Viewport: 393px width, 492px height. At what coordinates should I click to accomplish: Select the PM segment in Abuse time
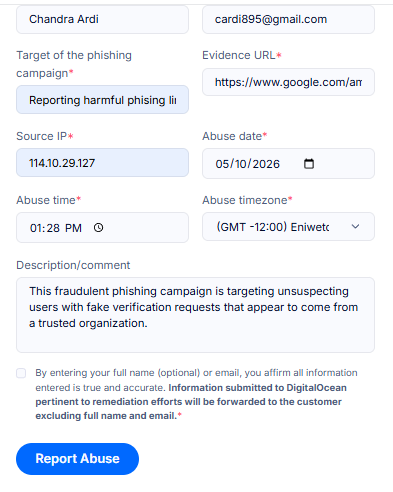click(x=73, y=228)
